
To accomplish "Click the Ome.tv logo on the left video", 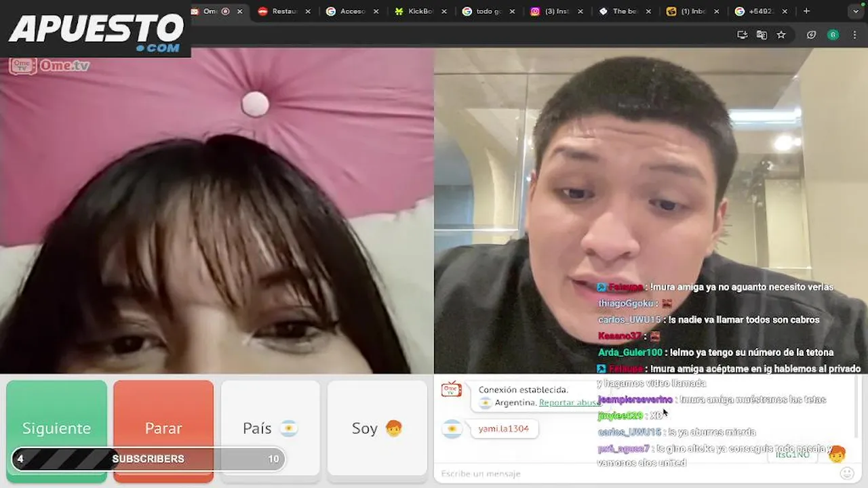I will (x=50, y=66).
